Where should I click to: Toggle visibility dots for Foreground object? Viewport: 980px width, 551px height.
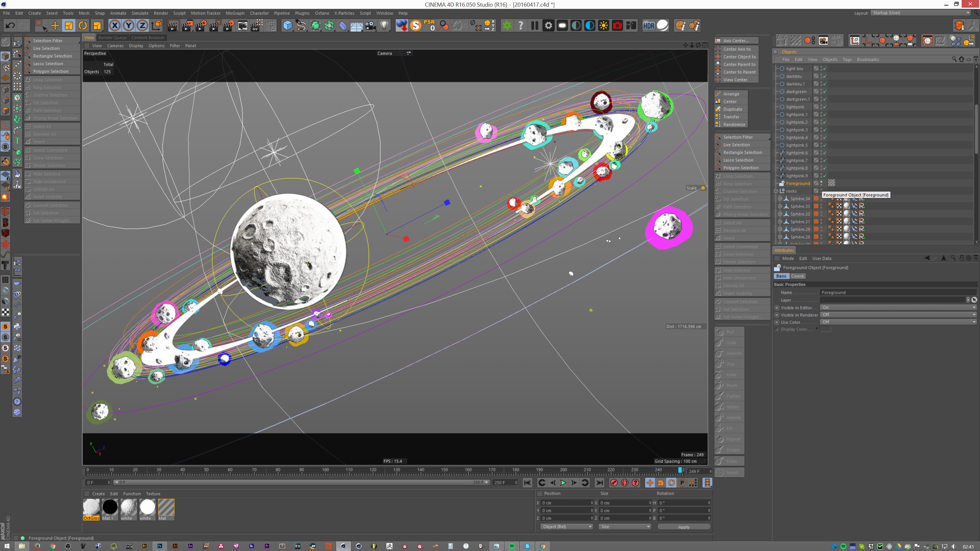pyautogui.click(x=821, y=184)
